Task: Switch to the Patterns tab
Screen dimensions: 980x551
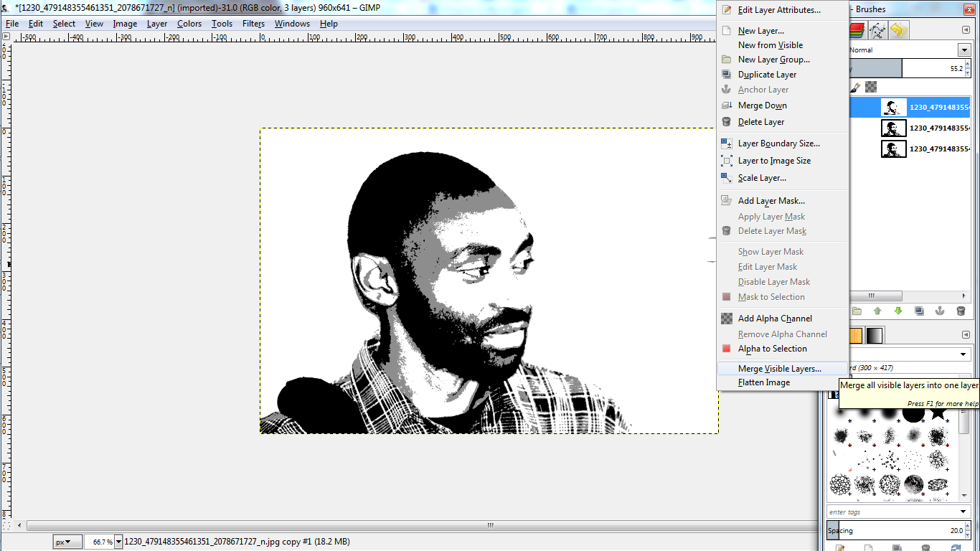Action: [856, 336]
